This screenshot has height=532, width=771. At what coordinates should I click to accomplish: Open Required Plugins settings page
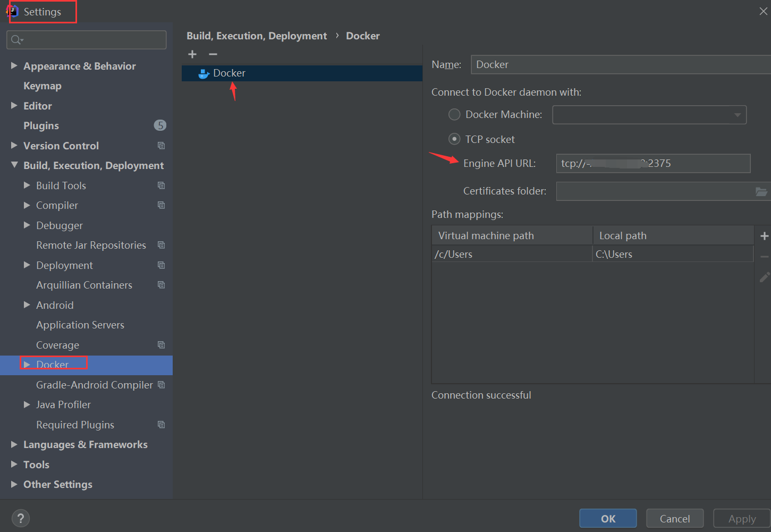(x=75, y=425)
